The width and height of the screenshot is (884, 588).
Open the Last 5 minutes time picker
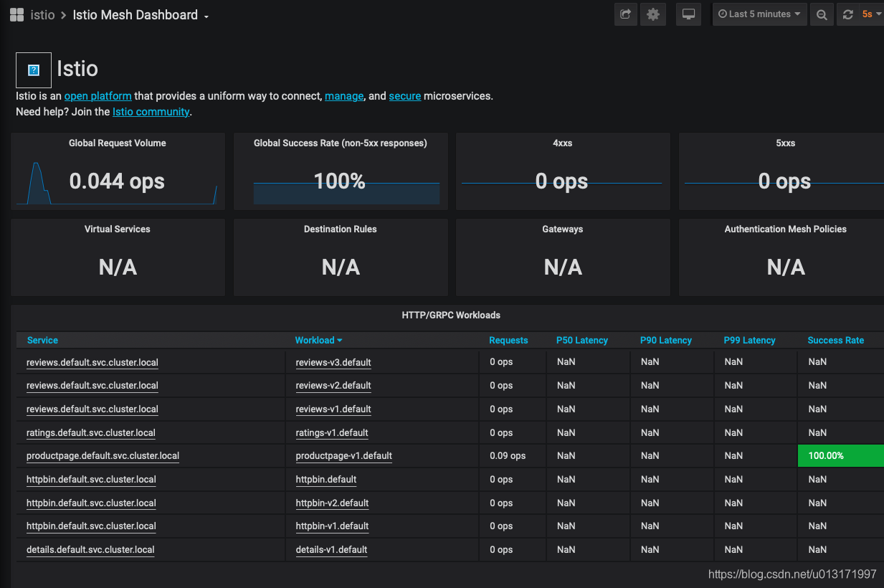pyautogui.click(x=760, y=14)
